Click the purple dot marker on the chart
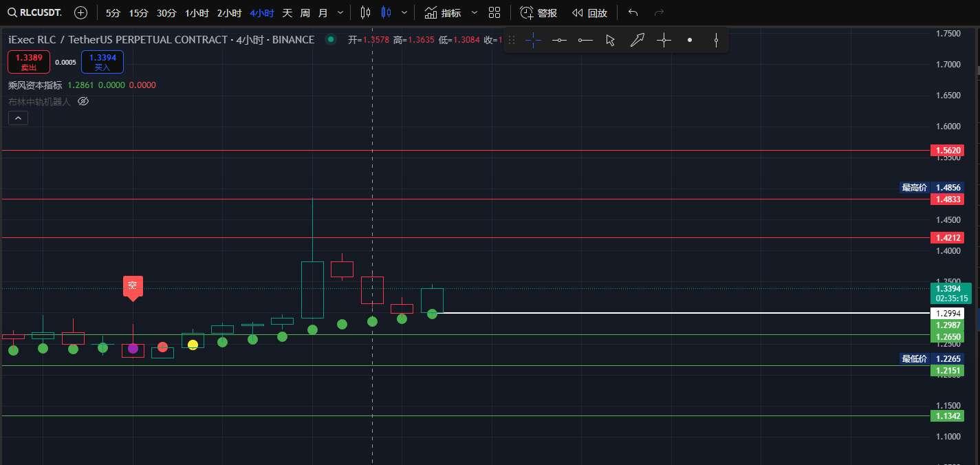The image size is (980, 465). point(133,348)
